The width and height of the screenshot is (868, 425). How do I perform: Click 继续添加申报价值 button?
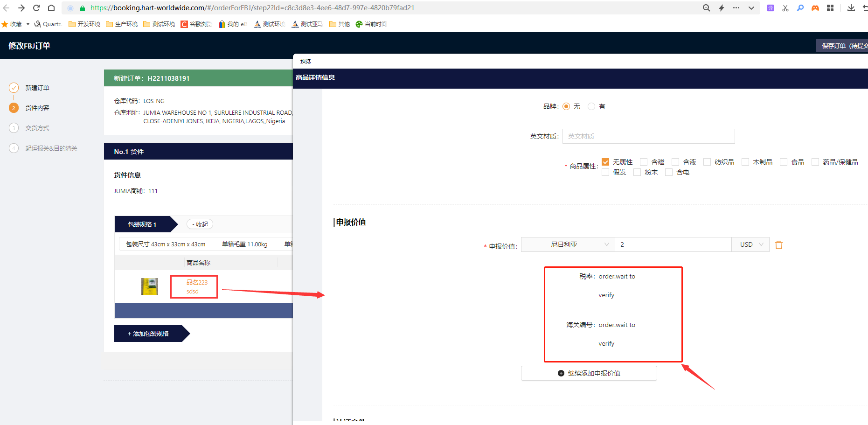click(x=589, y=373)
